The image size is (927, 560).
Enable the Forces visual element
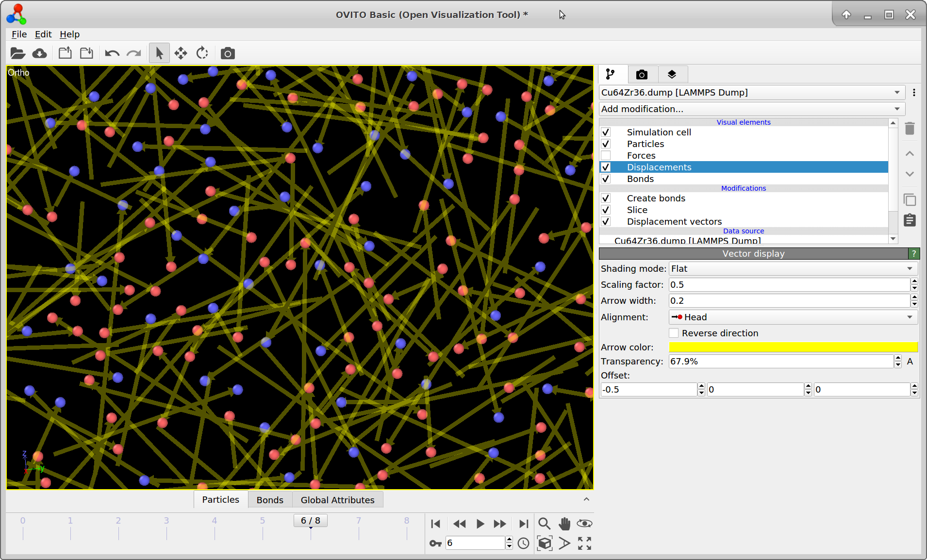click(606, 155)
